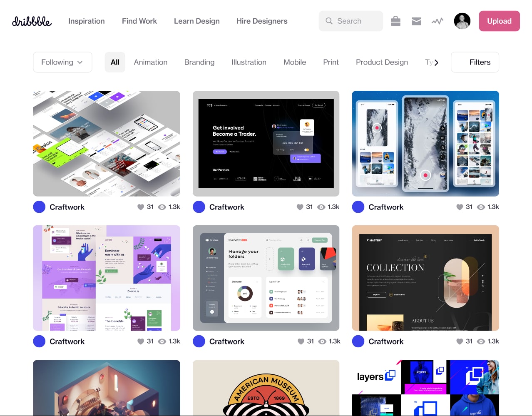Open Craftwork name under the health insurance shot
The width and height of the screenshot is (532, 416).
(x=67, y=341)
